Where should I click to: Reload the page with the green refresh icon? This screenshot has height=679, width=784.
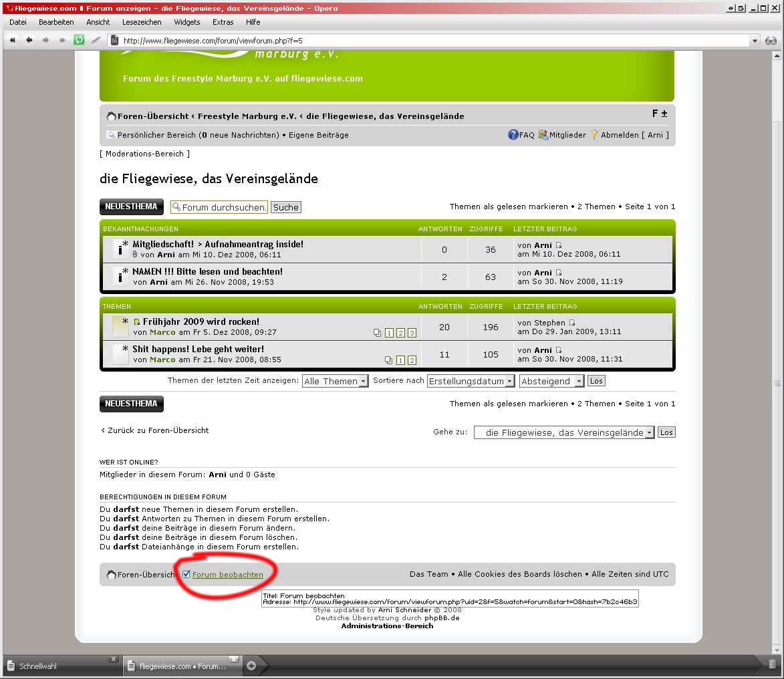pos(80,40)
